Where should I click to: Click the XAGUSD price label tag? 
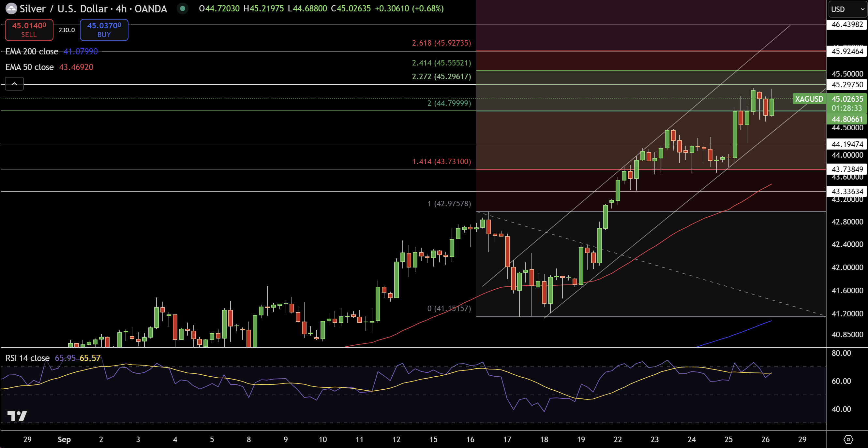point(809,99)
